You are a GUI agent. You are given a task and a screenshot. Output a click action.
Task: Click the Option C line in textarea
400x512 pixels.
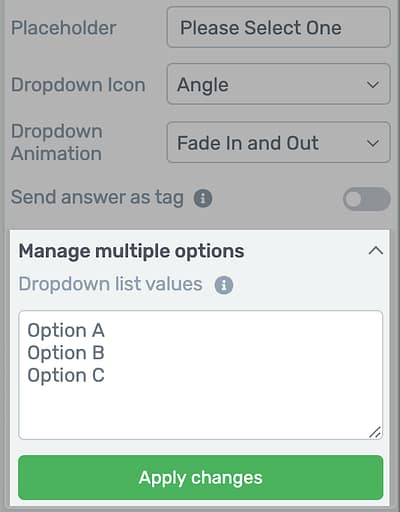click(66, 375)
